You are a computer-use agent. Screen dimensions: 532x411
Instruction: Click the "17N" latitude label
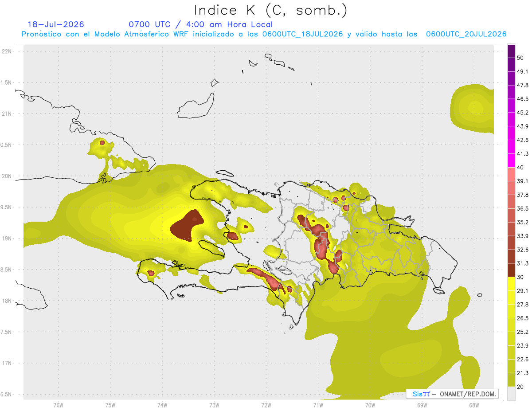click(x=7, y=363)
